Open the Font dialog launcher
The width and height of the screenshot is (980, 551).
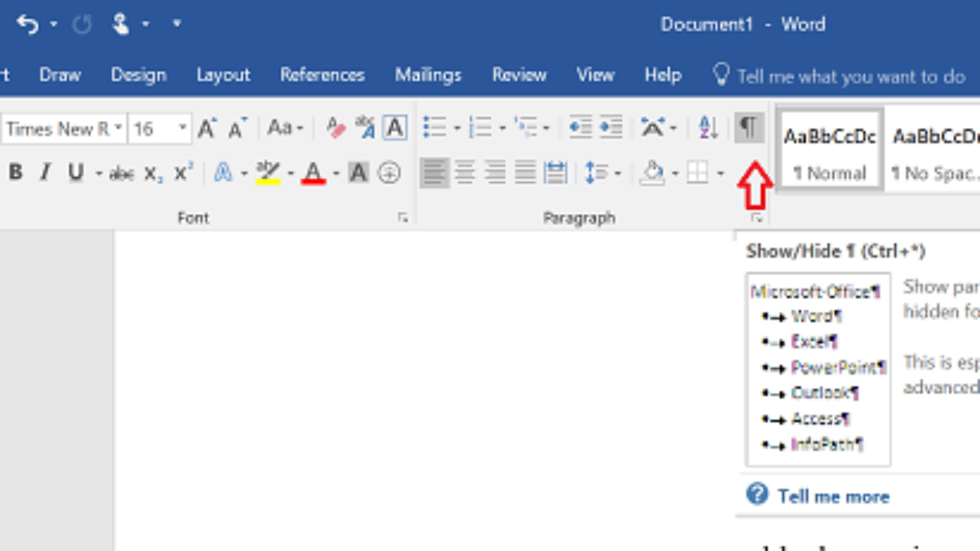[403, 218]
